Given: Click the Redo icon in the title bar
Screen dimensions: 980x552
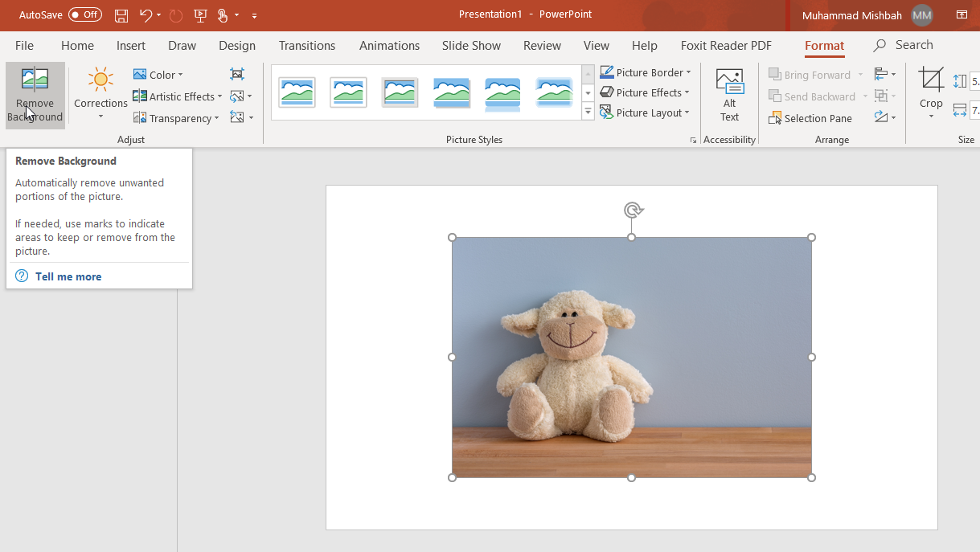Looking at the screenshot, I should click(x=175, y=14).
